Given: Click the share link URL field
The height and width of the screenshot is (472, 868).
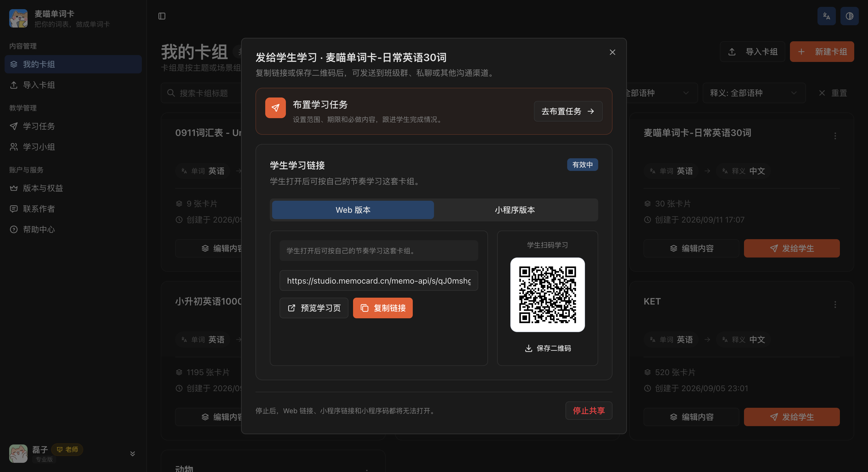Looking at the screenshot, I should click(x=379, y=280).
